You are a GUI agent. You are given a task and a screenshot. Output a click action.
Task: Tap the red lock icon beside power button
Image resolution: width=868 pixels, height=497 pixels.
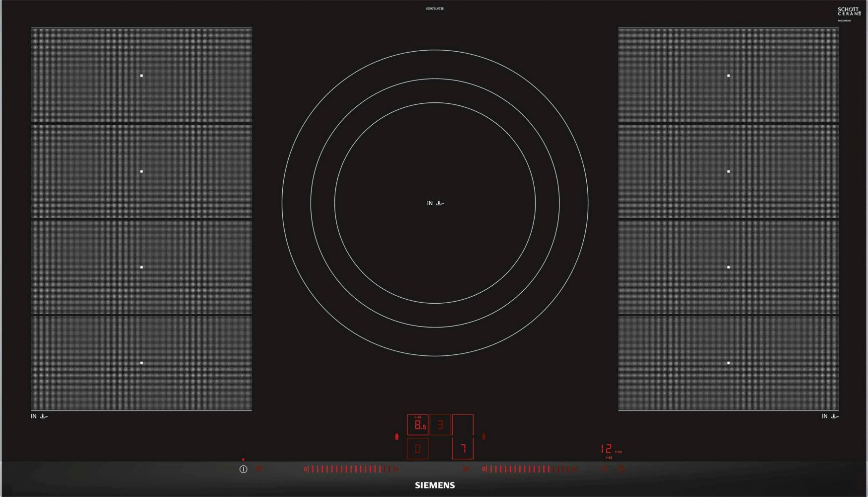259,469
